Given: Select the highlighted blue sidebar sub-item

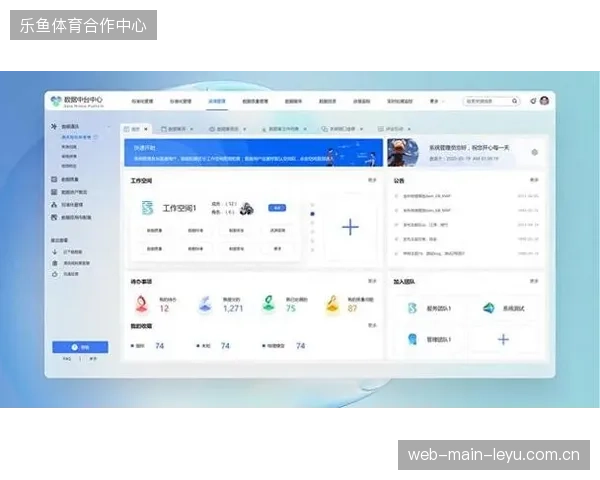Looking at the screenshot, I should (77, 137).
